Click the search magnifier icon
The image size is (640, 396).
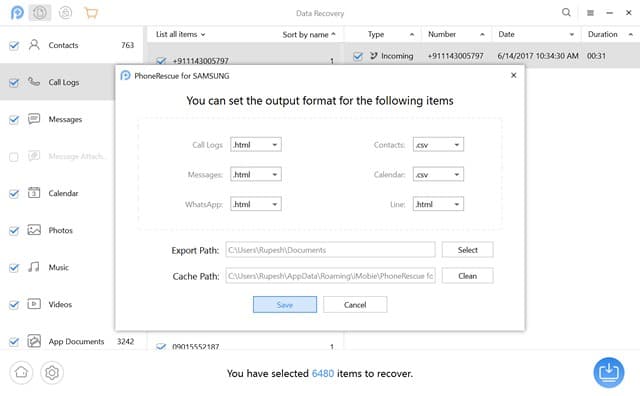click(566, 13)
